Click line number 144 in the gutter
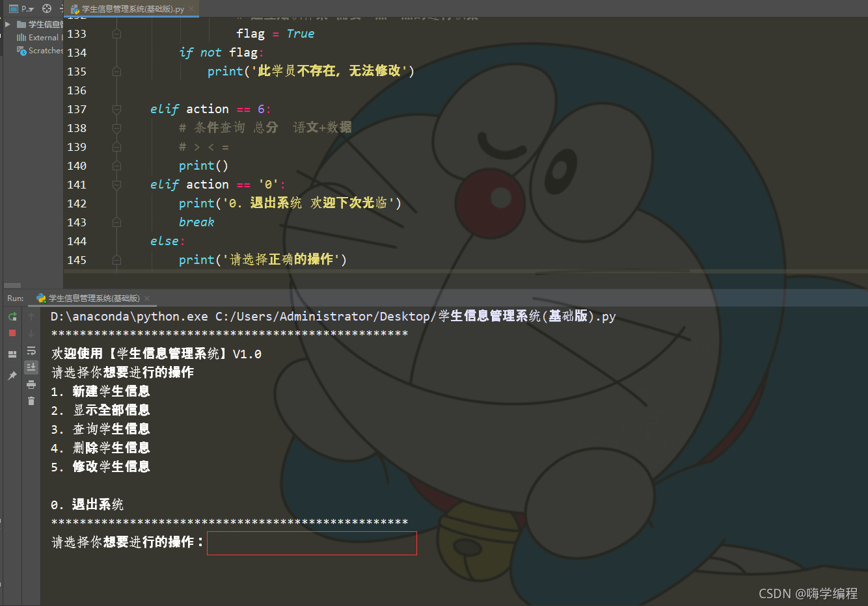 (77, 241)
